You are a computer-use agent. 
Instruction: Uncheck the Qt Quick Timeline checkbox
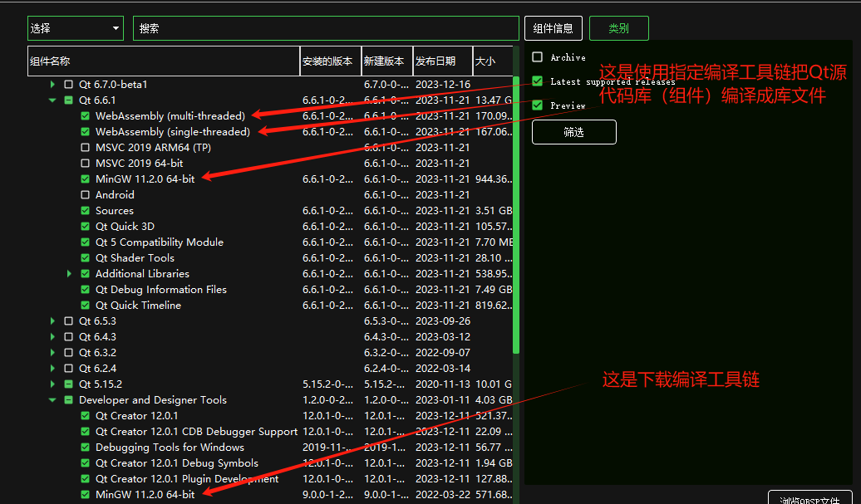pos(85,306)
